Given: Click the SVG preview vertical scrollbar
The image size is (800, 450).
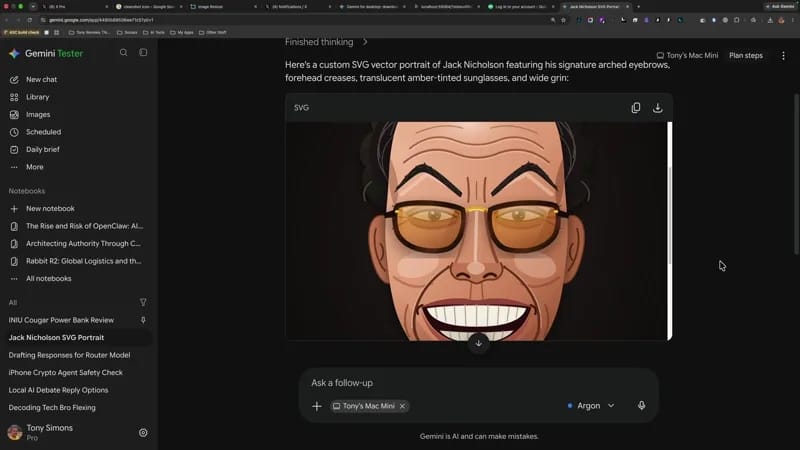Looking at the screenshot, I should tap(670, 217).
